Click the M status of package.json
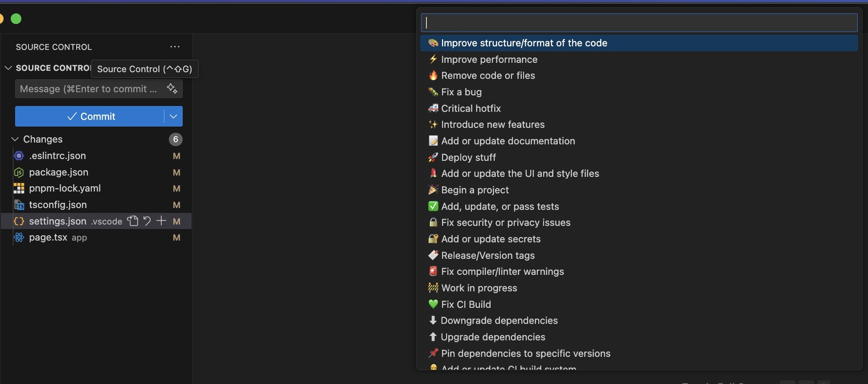The image size is (868, 384). tap(176, 172)
